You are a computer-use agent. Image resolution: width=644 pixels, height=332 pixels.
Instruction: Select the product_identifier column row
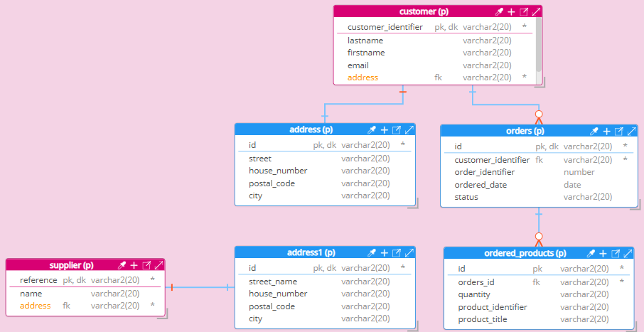[x=539, y=307]
